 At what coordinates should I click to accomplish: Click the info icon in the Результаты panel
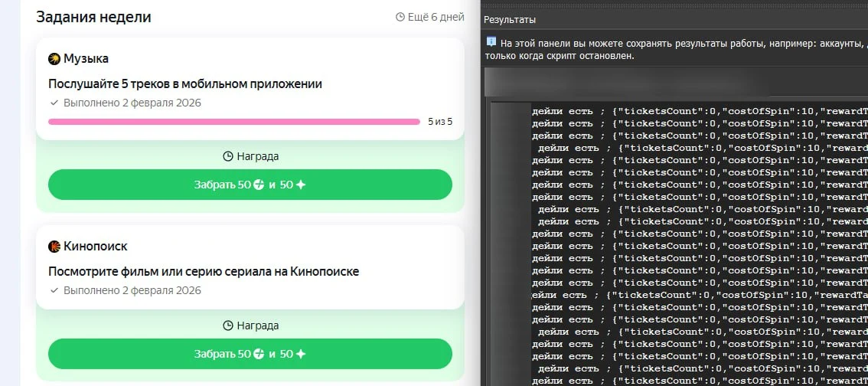tap(491, 42)
